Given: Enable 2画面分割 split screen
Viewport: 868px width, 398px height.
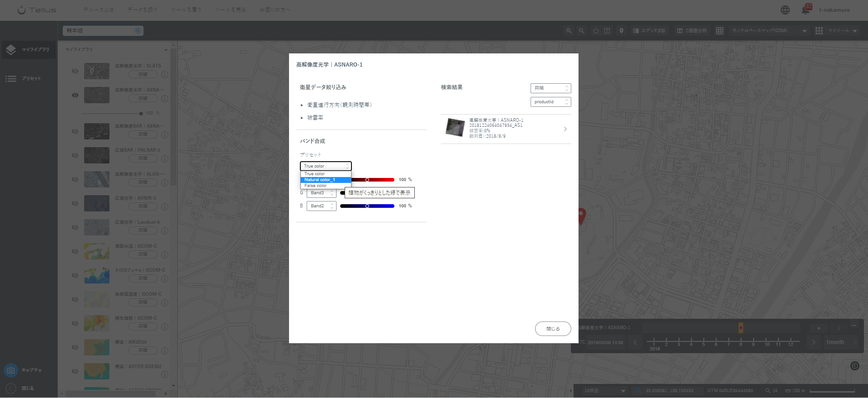Looking at the screenshot, I should (692, 31).
